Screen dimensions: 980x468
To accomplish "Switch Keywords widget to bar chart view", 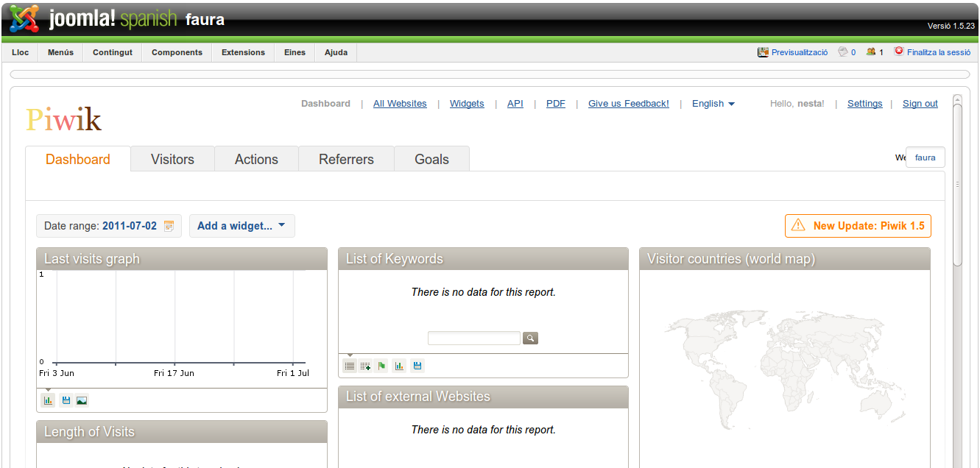I will coord(399,366).
